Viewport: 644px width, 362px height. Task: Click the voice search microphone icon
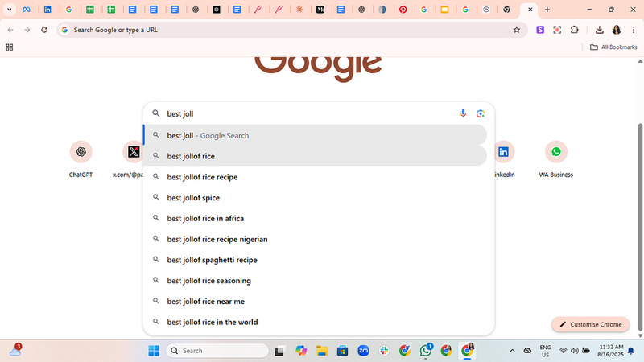pyautogui.click(x=463, y=113)
